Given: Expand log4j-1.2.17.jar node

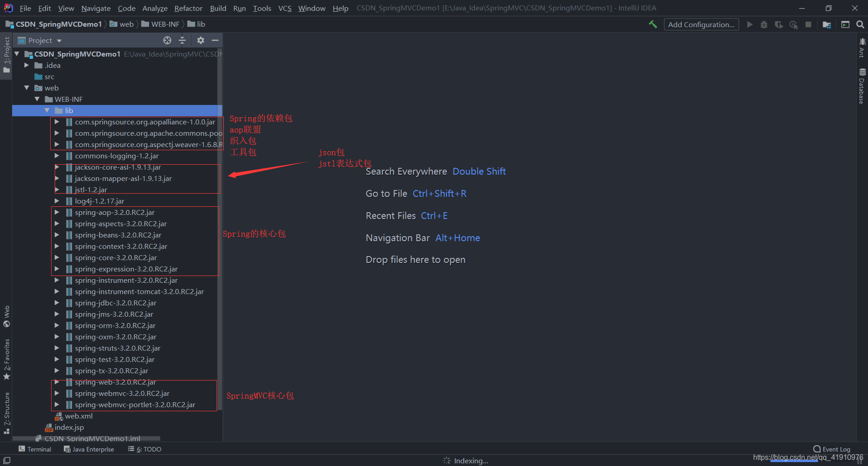Looking at the screenshot, I should pyautogui.click(x=57, y=201).
